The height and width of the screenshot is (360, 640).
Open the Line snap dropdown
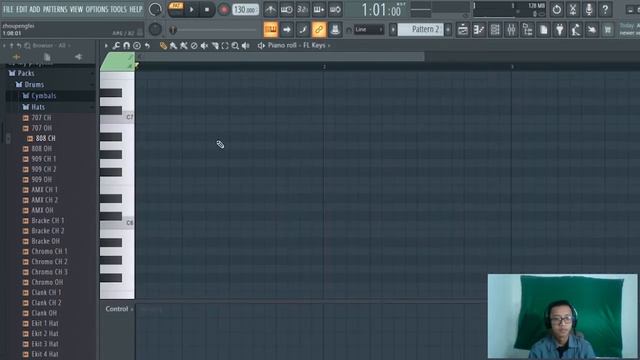tap(369, 29)
